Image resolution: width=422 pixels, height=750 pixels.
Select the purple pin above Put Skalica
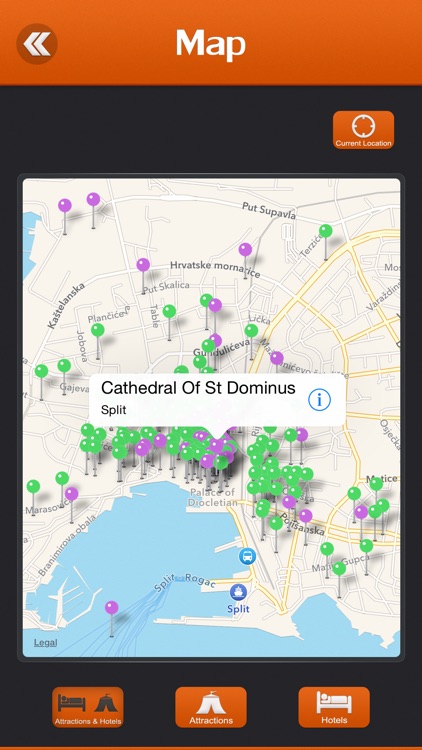coord(143,265)
